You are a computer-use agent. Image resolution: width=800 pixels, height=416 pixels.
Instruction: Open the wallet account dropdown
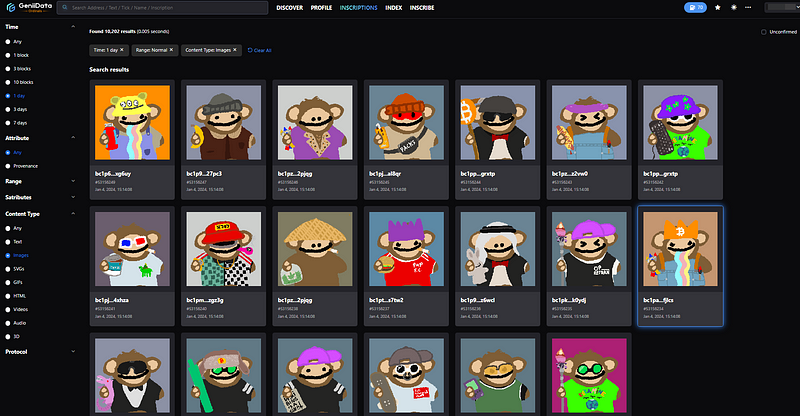click(x=782, y=7)
